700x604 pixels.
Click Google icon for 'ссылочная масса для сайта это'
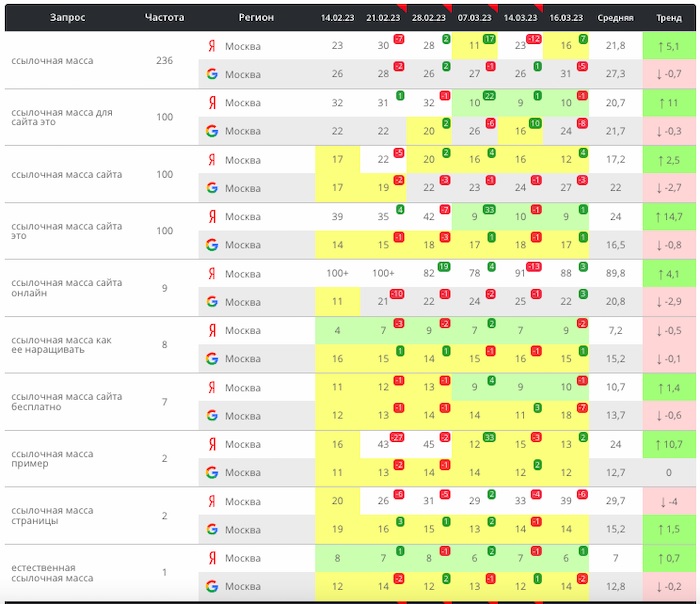click(x=212, y=131)
